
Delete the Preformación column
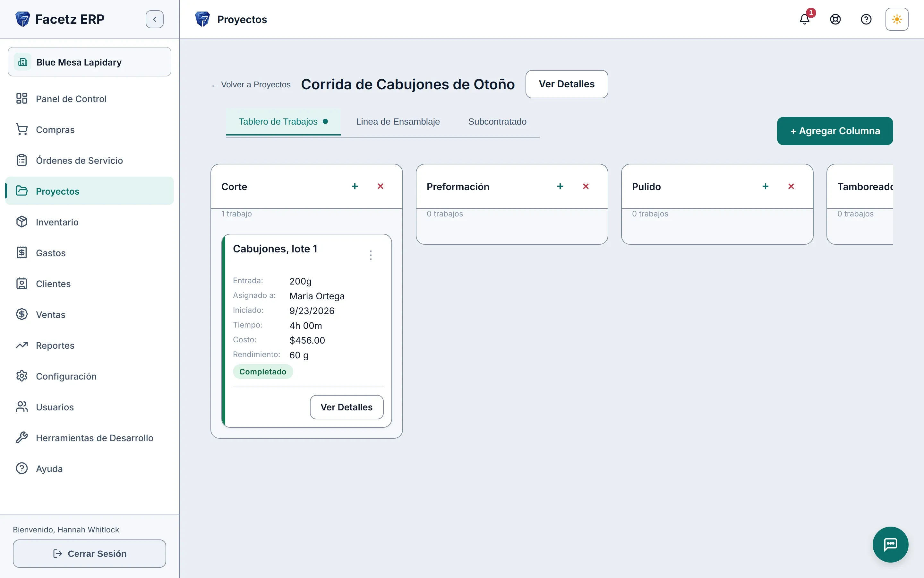pyautogui.click(x=586, y=186)
